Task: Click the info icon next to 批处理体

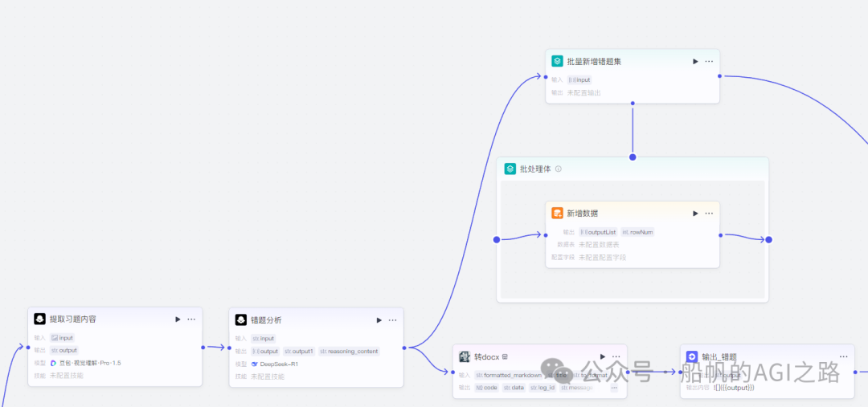Action: coord(558,169)
